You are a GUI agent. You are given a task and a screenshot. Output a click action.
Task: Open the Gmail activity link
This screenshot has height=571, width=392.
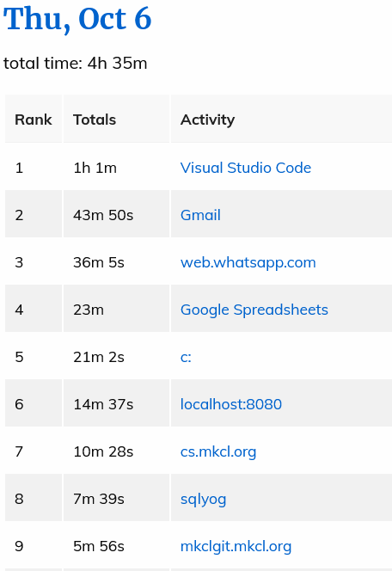[x=200, y=215]
